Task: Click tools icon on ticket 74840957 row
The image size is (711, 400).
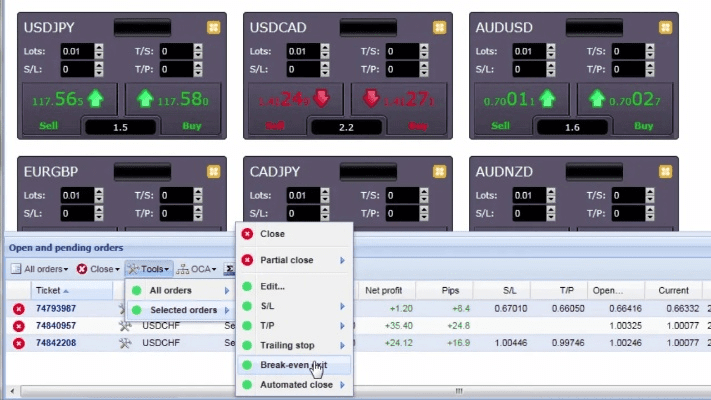Action: pos(125,326)
